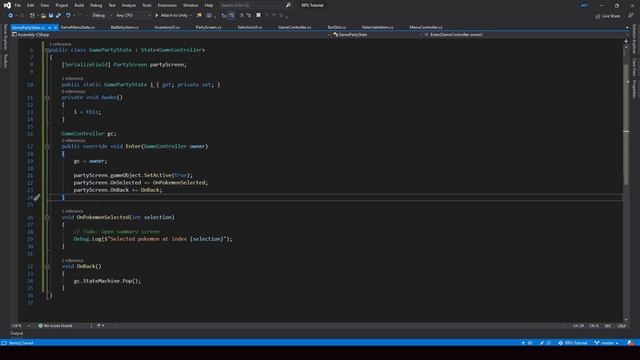640x360 pixels.
Task: Open the Window menu
Action: click(x=190, y=5)
